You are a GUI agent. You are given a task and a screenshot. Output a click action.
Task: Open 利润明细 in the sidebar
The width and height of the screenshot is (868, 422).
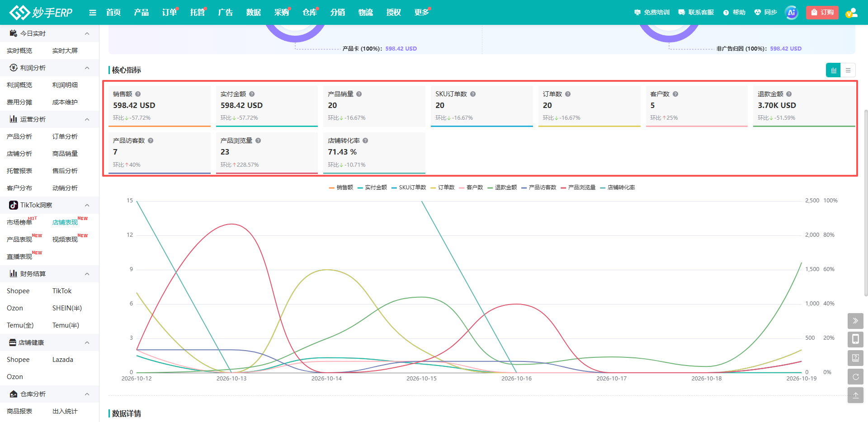click(65, 85)
